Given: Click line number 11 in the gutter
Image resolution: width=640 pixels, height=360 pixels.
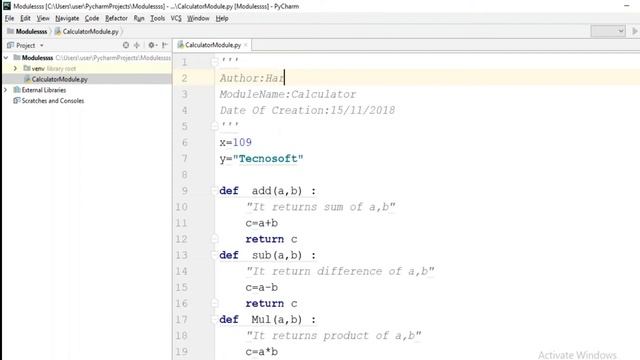Looking at the screenshot, I should (182, 223).
